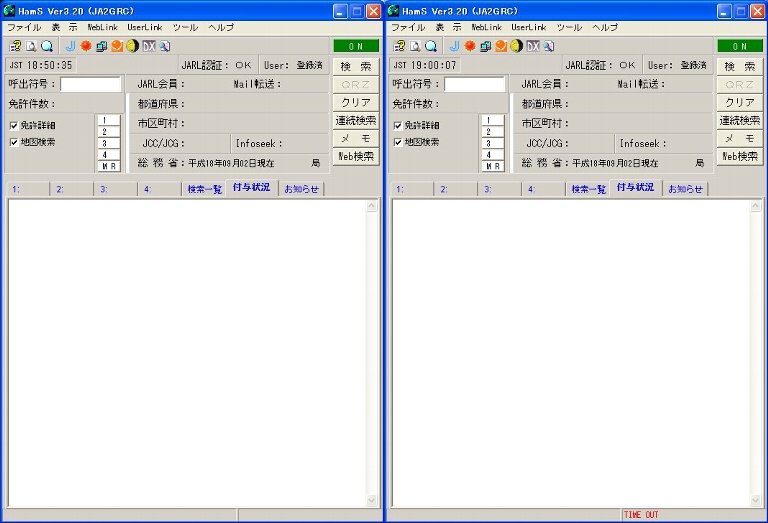Click the blue J icon in 19:00:07 window

[455, 46]
